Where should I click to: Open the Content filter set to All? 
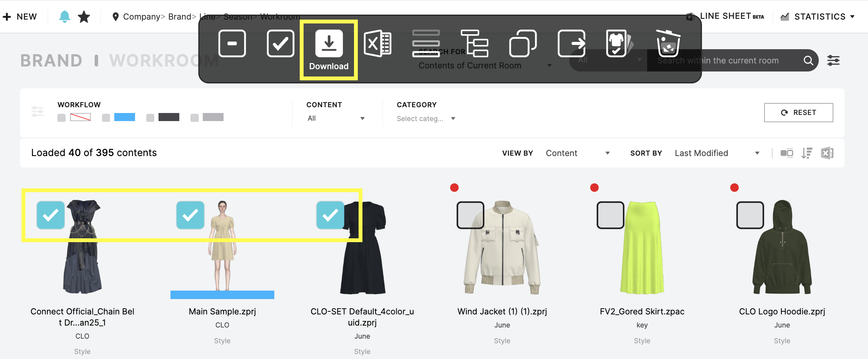point(336,118)
